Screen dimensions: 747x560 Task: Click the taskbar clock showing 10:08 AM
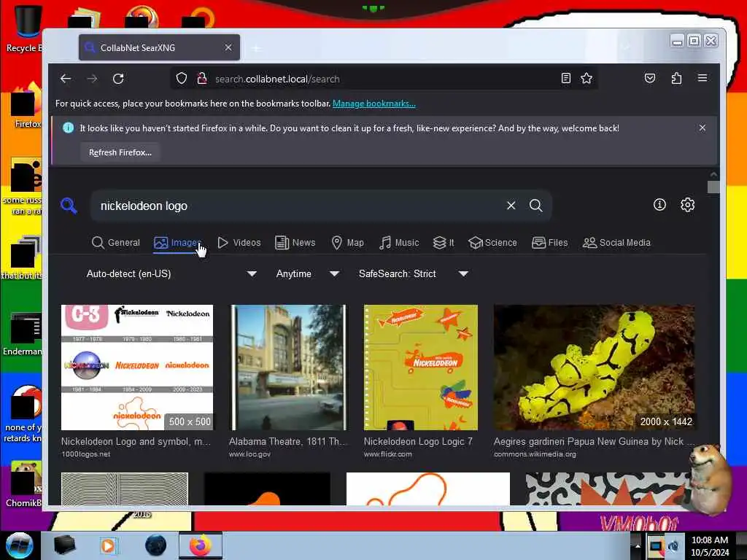pyautogui.click(x=709, y=545)
